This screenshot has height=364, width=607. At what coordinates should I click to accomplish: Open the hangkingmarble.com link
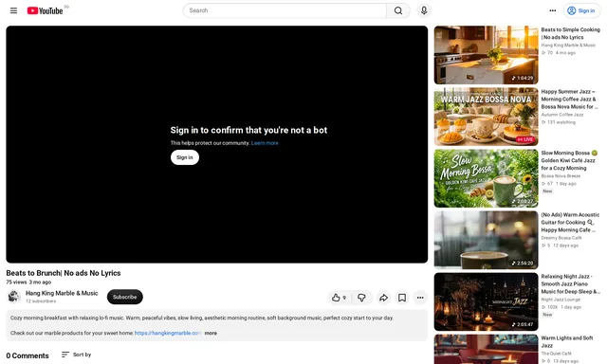point(168,333)
